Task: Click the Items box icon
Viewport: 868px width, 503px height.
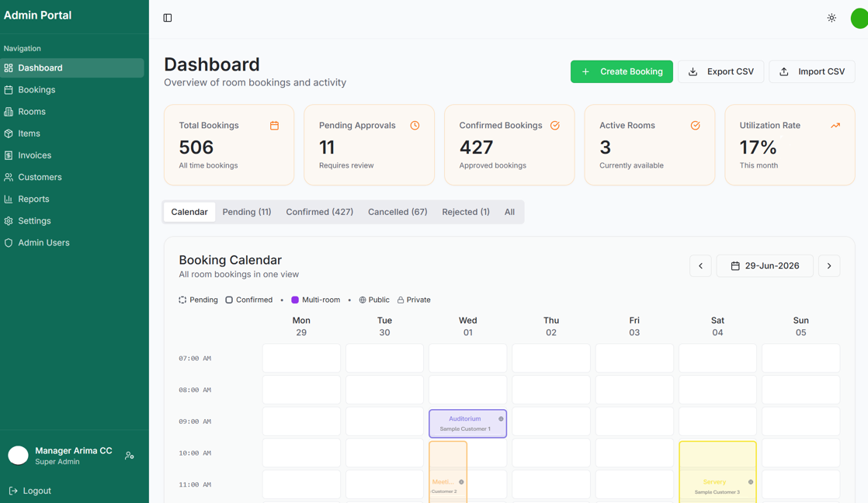Action: pos(9,134)
